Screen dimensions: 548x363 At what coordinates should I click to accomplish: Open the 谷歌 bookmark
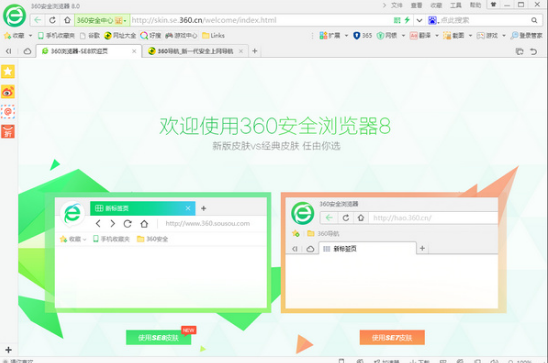(x=90, y=35)
